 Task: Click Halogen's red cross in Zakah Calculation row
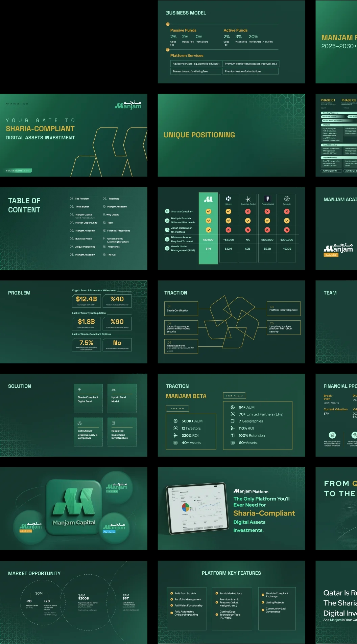tap(229, 230)
